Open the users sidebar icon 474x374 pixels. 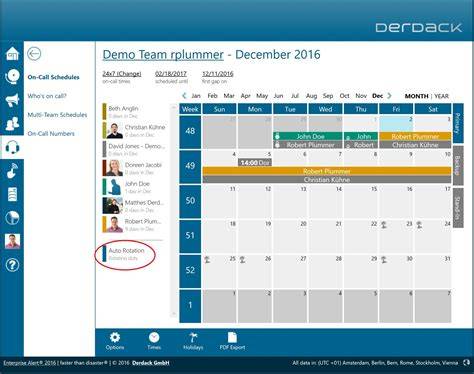[x=12, y=124]
